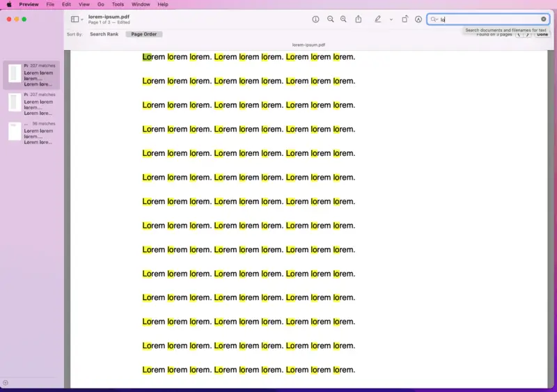Click the zoom out magnifier

point(330,19)
